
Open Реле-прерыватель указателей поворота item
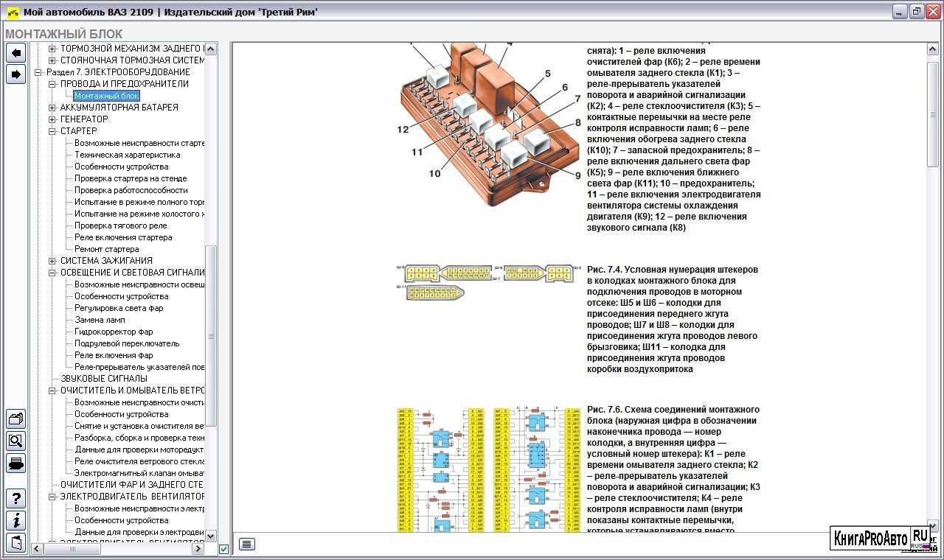(x=139, y=367)
